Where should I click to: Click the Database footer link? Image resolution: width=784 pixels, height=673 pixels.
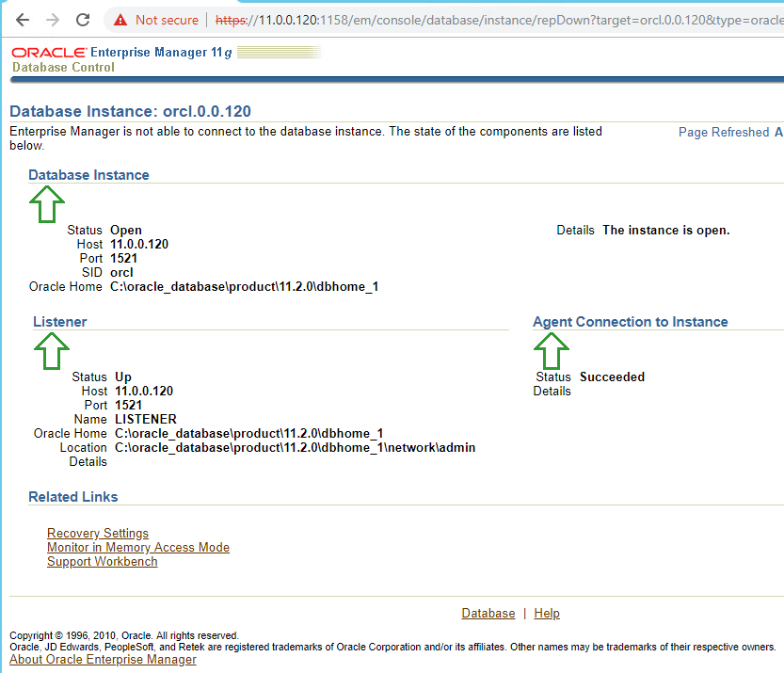(488, 613)
